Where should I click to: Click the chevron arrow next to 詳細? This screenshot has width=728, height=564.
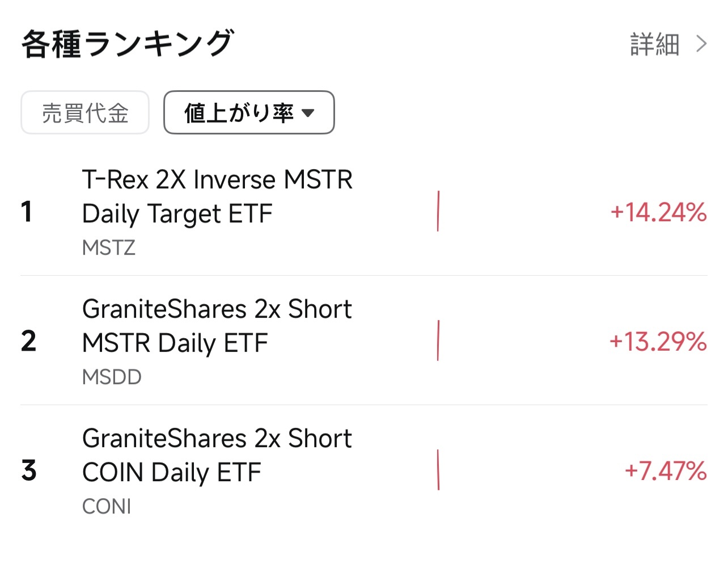702,44
